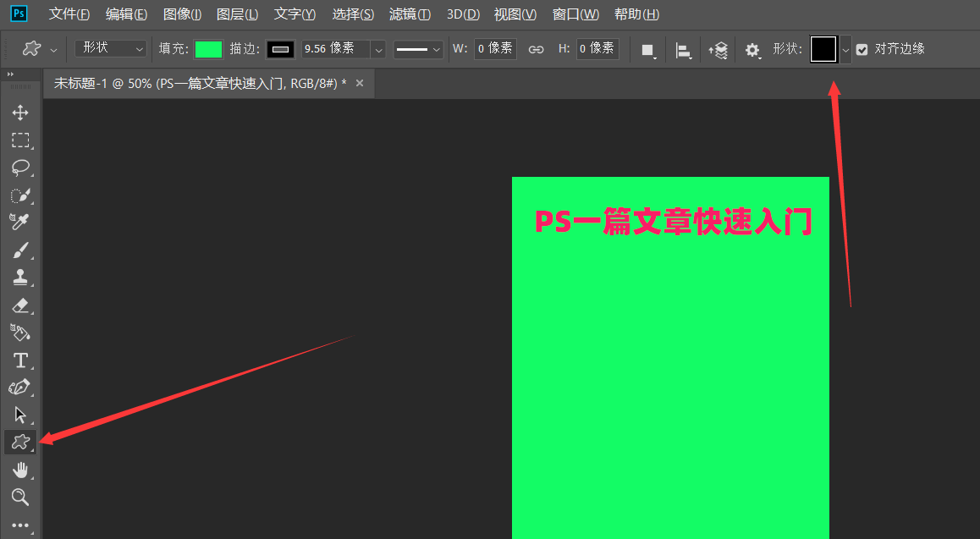This screenshot has width=980, height=539.
Task: Select the Eraser tool
Action: click(x=20, y=305)
